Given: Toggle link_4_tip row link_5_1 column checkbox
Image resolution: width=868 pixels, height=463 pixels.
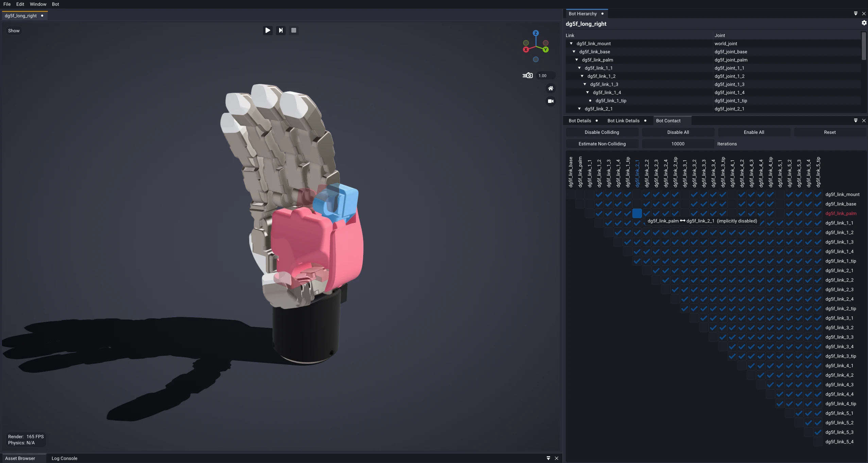Looking at the screenshot, I should (780, 404).
